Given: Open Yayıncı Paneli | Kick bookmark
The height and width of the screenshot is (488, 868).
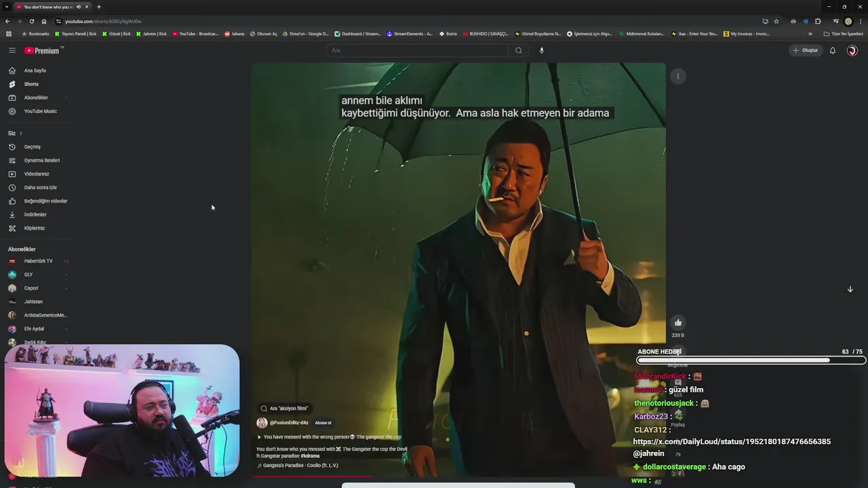Looking at the screenshot, I should pyautogui.click(x=76, y=33).
